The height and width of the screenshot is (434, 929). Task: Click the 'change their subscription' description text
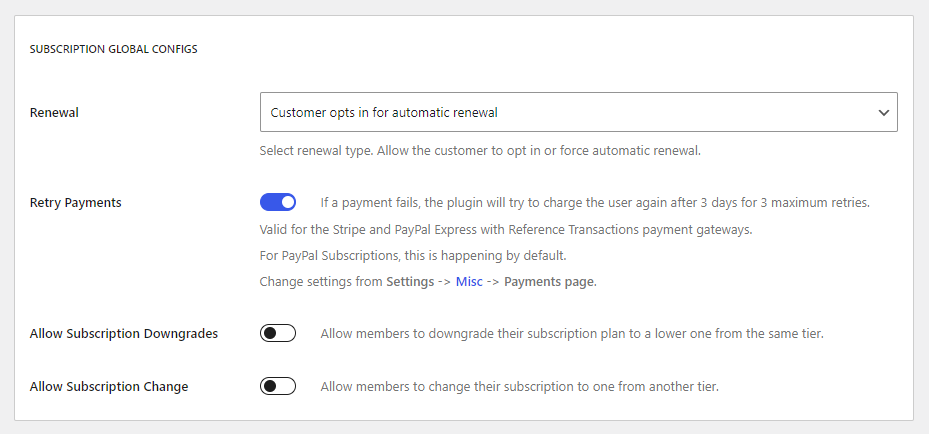520,387
